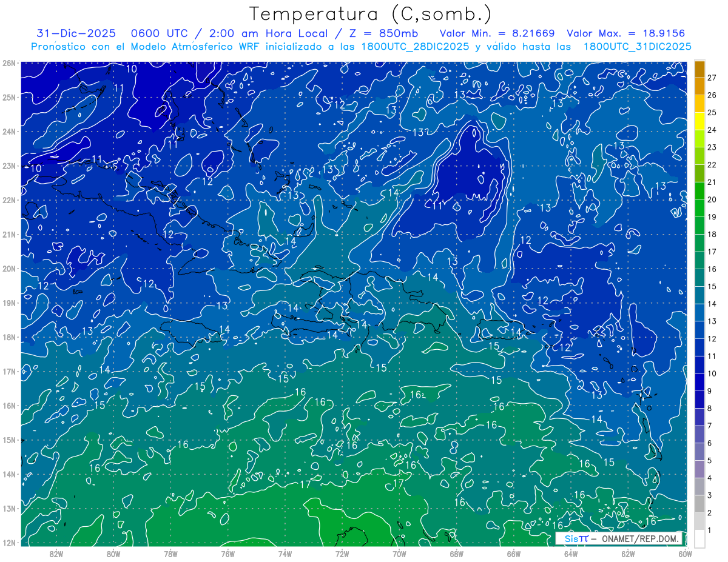Click '2:00 am Hora Local' text
728x562 pixels.
tap(269, 33)
